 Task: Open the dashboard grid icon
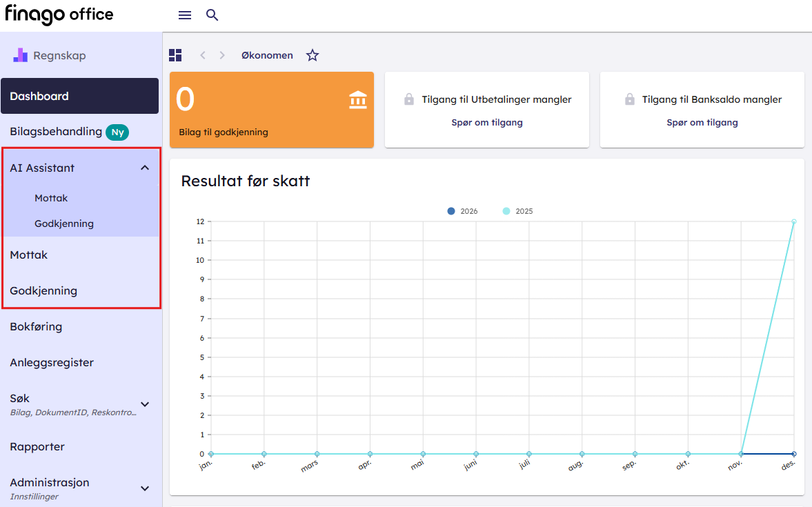point(175,55)
